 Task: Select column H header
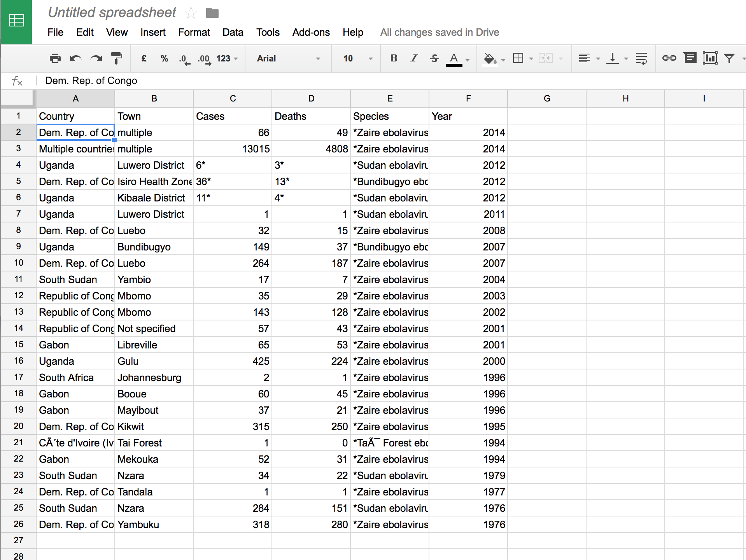625,99
